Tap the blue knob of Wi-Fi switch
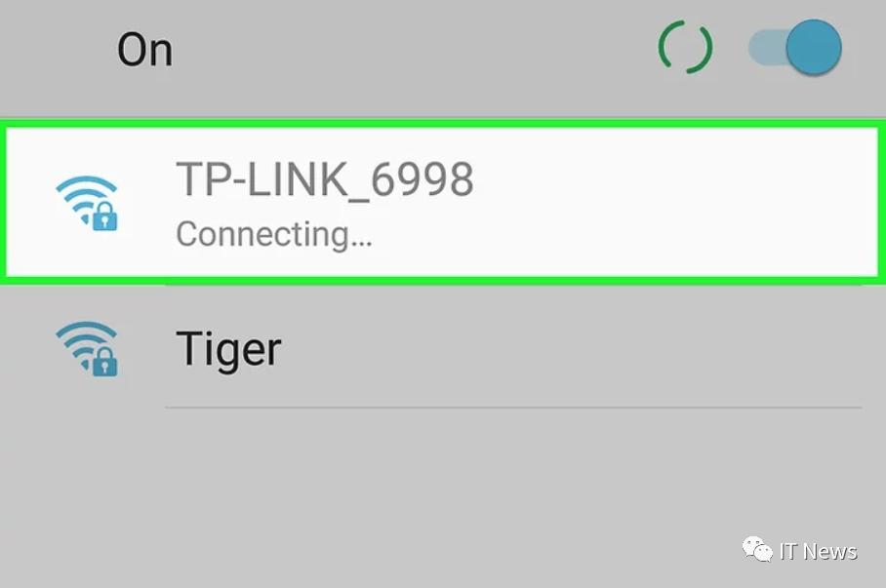 point(814,48)
